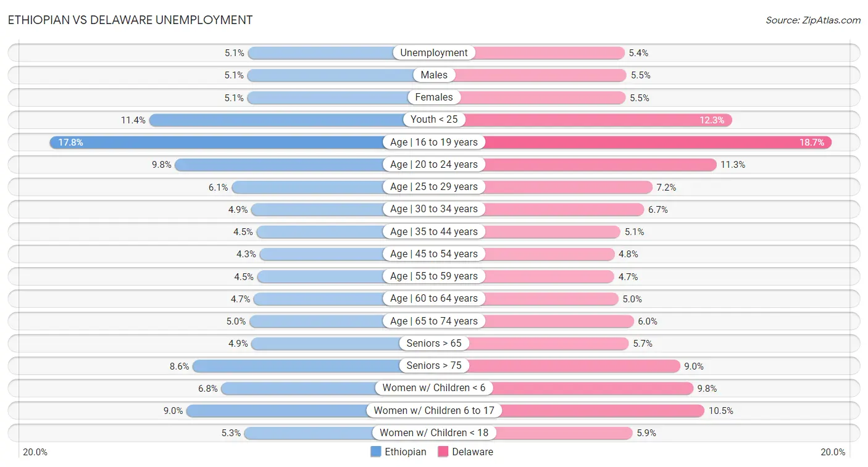Click the chart title Ethiopian vs Delaware Unemployment
Viewport: 868px width, 467px height.
point(130,20)
